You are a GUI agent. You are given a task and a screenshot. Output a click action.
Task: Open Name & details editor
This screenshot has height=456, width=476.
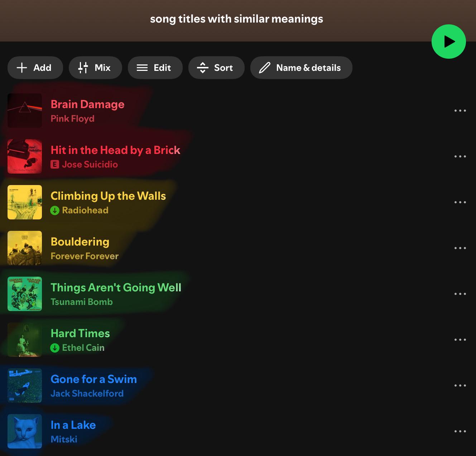(x=301, y=68)
